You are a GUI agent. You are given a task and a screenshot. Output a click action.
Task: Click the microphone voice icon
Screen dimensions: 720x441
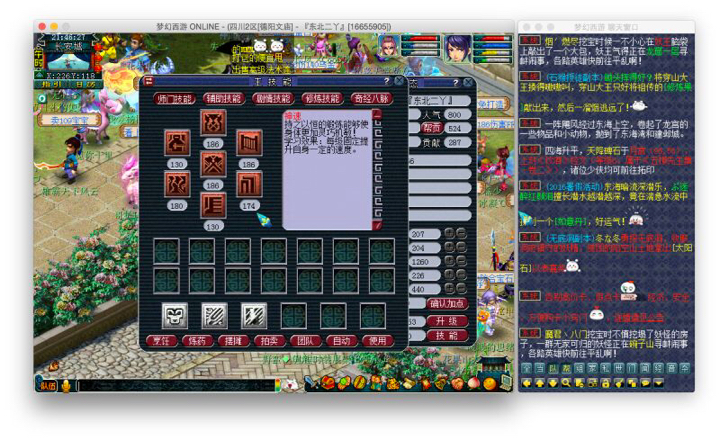(x=67, y=385)
